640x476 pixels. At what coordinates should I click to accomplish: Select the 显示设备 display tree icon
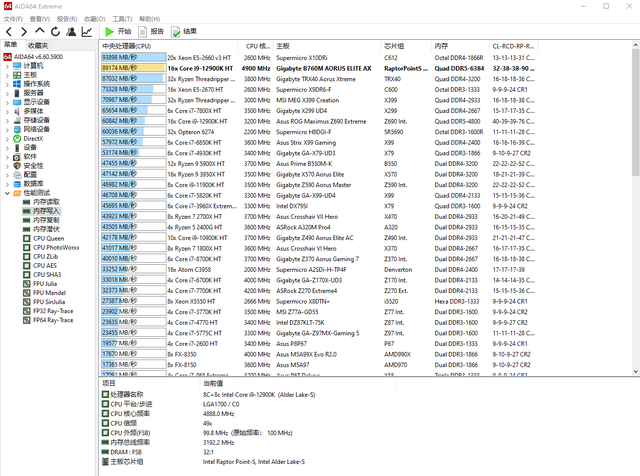(17, 102)
